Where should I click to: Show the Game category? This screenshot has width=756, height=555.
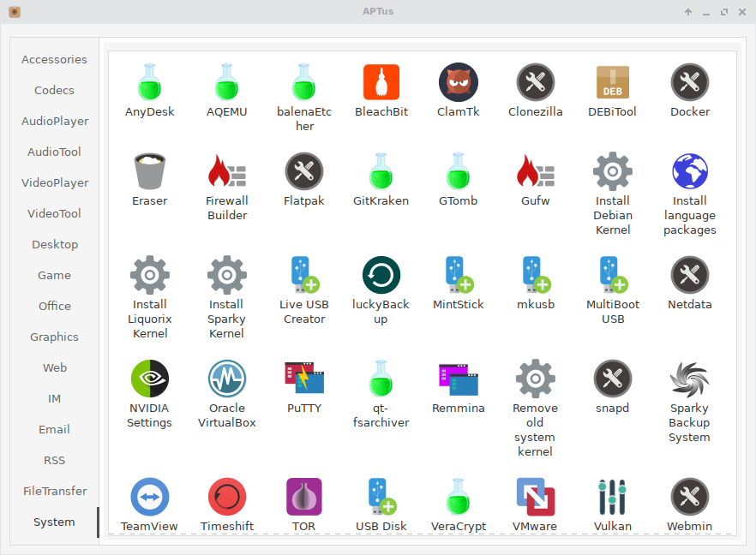55,275
